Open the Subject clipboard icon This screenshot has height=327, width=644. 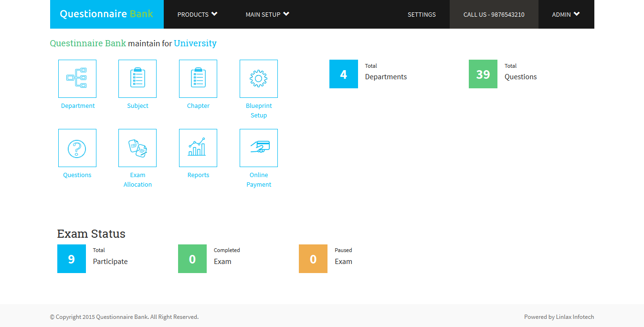[137, 79]
